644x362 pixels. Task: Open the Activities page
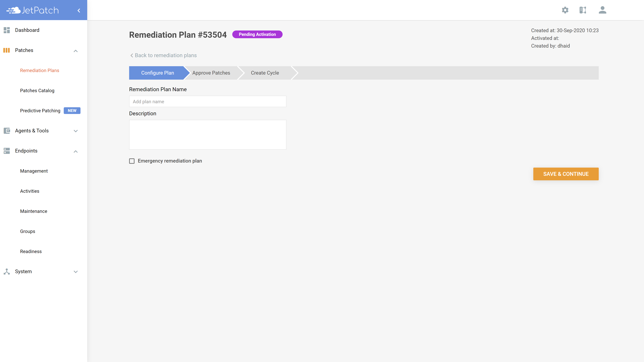pyautogui.click(x=30, y=191)
